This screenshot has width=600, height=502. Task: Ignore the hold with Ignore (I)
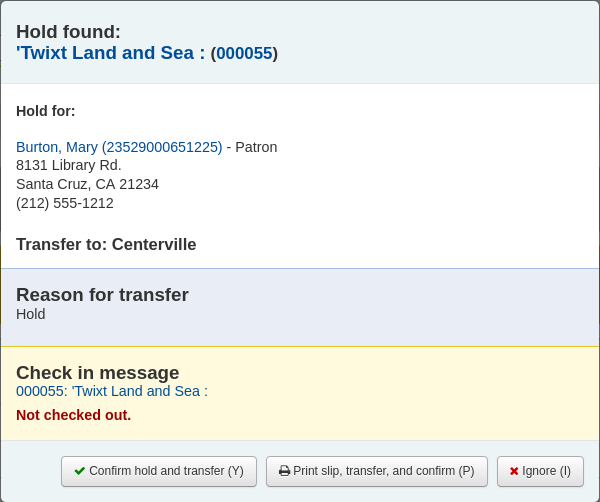540,471
